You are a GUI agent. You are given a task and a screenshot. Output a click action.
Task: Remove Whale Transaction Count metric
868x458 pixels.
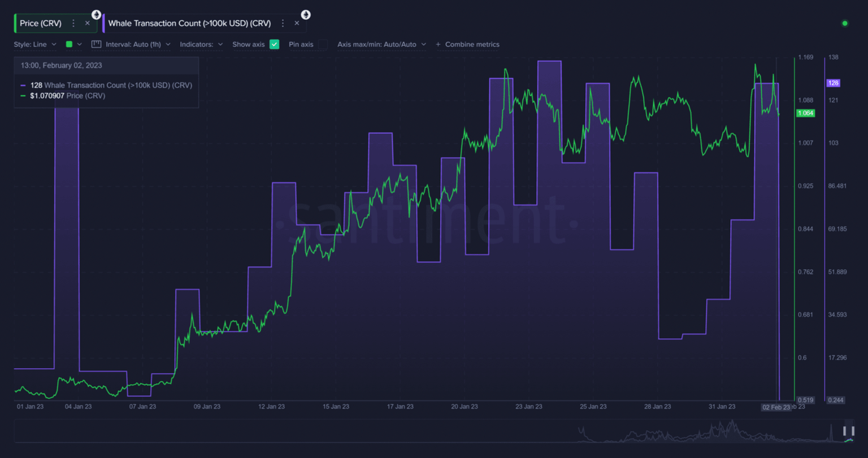297,23
